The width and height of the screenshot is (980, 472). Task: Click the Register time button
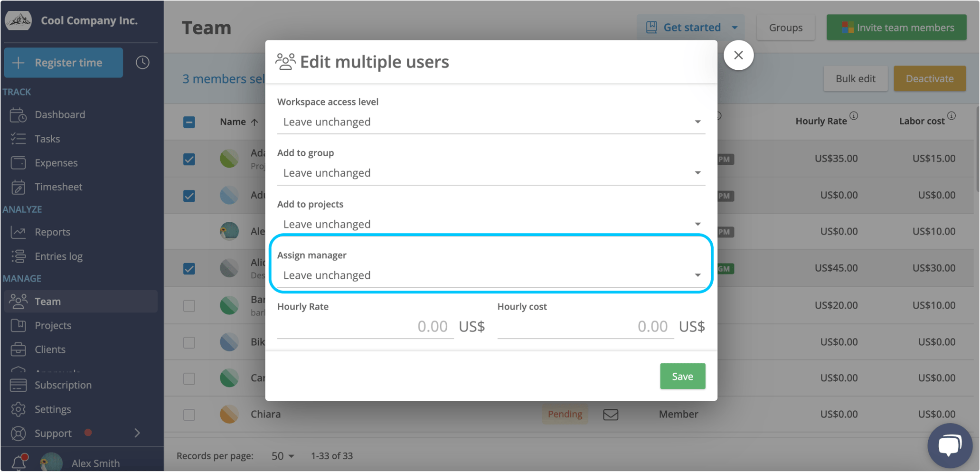point(64,62)
